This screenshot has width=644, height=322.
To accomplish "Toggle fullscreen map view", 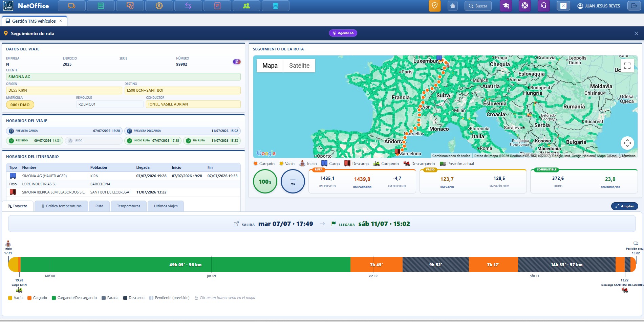I will click(x=627, y=65).
